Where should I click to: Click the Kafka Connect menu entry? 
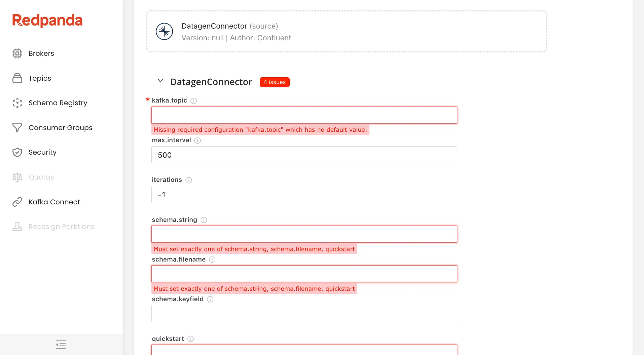click(54, 202)
